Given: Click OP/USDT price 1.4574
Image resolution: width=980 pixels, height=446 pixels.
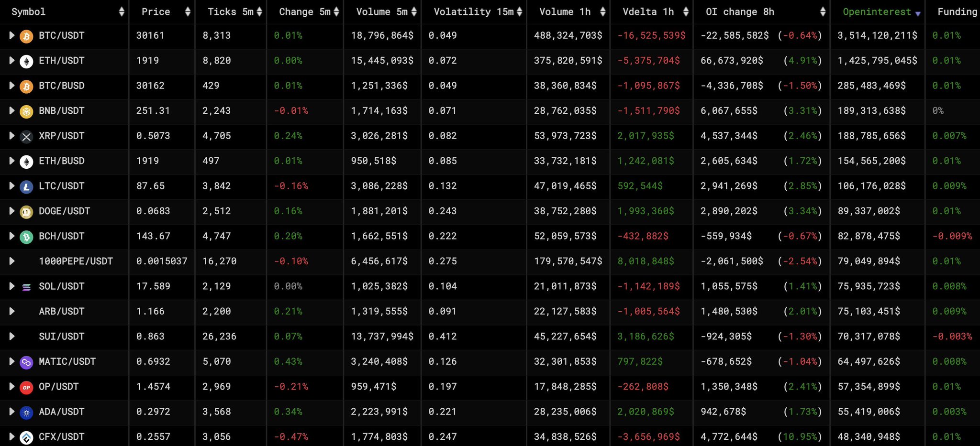Looking at the screenshot, I should (153, 387).
